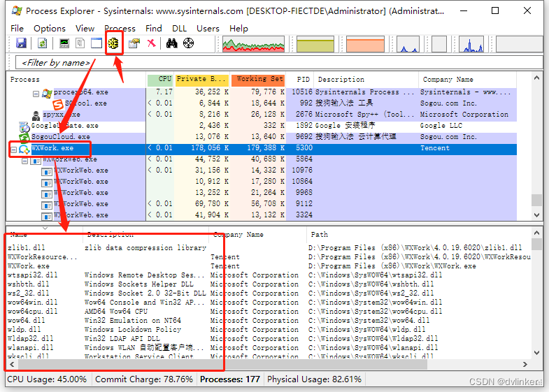Image resolution: width=549 pixels, height=392 pixels.
Task: Click the WXWork.exe process icon
Action: [24, 150]
